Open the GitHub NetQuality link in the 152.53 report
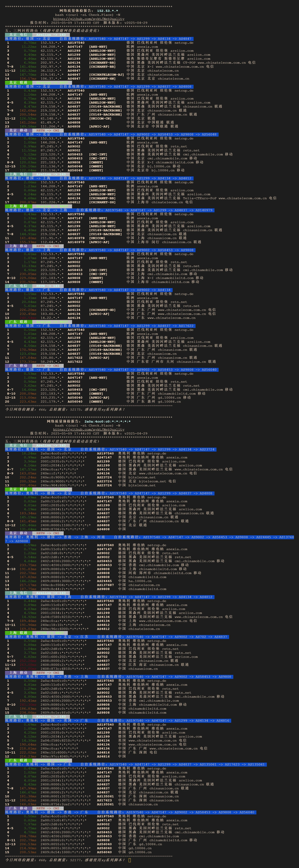The height and width of the screenshot is (868, 299). [x=89, y=19]
